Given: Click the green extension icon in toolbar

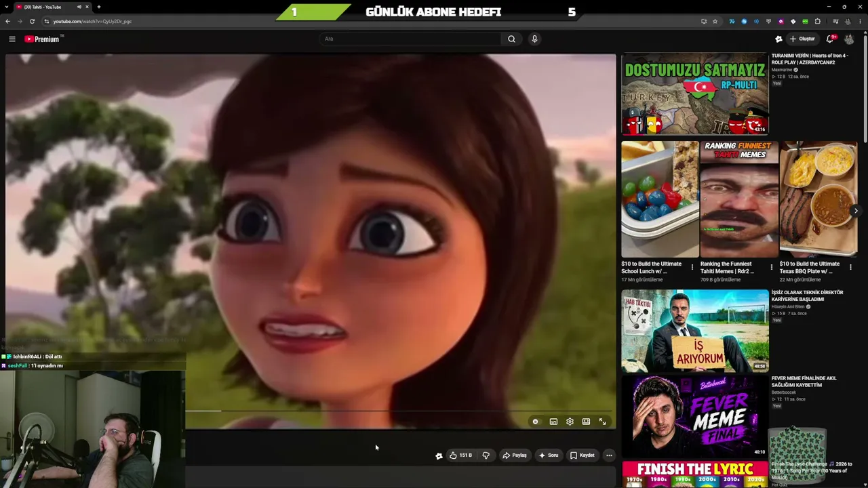Looking at the screenshot, I should [805, 21].
